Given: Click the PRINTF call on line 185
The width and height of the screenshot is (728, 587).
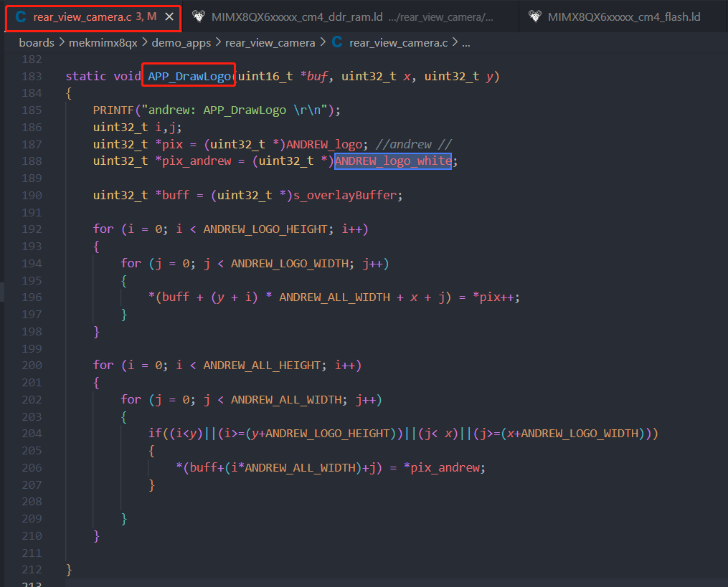Looking at the screenshot, I should coord(113,110).
